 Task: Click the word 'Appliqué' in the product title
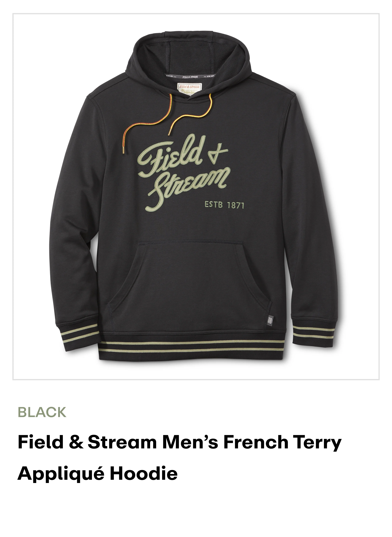pos(61,474)
